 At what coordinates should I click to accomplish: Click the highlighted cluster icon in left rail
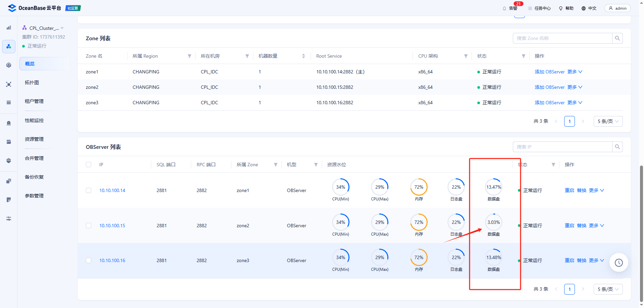pos(9,47)
